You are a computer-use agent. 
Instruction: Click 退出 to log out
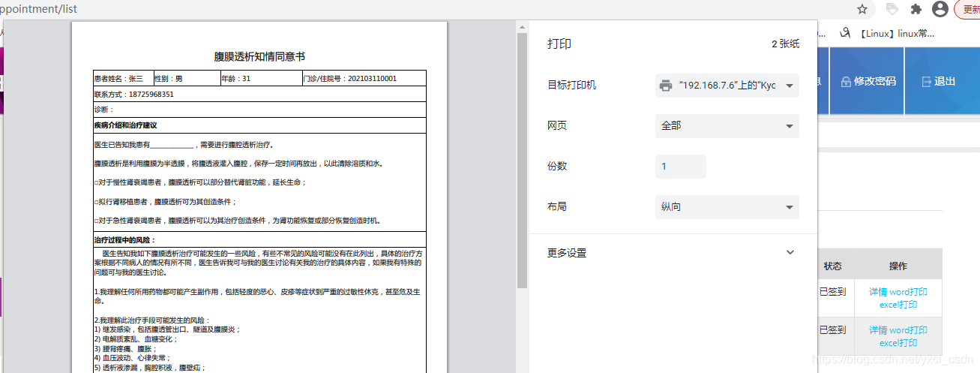(x=945, y=81)
